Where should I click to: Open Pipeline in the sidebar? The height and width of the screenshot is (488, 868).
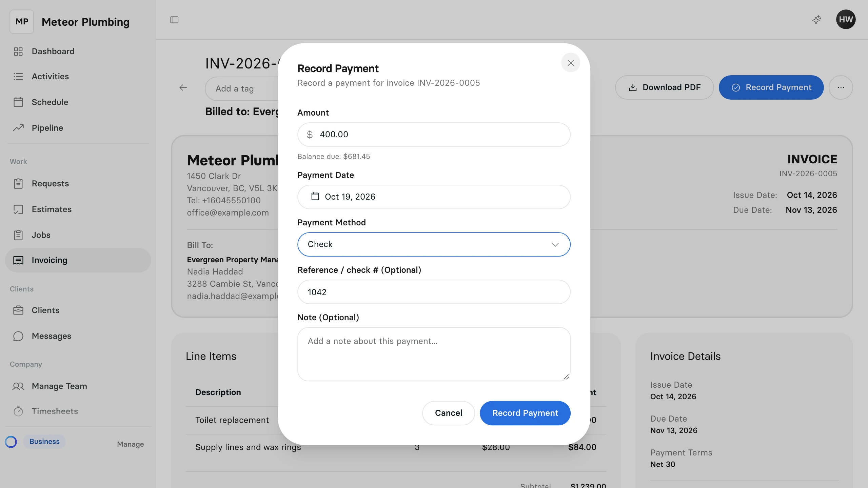[x=78, y=128]
